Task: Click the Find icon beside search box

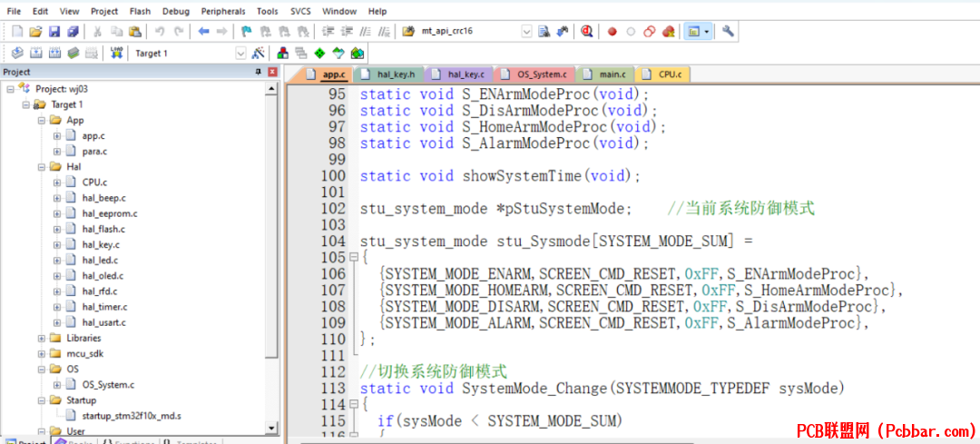Action: click(544, 31)
